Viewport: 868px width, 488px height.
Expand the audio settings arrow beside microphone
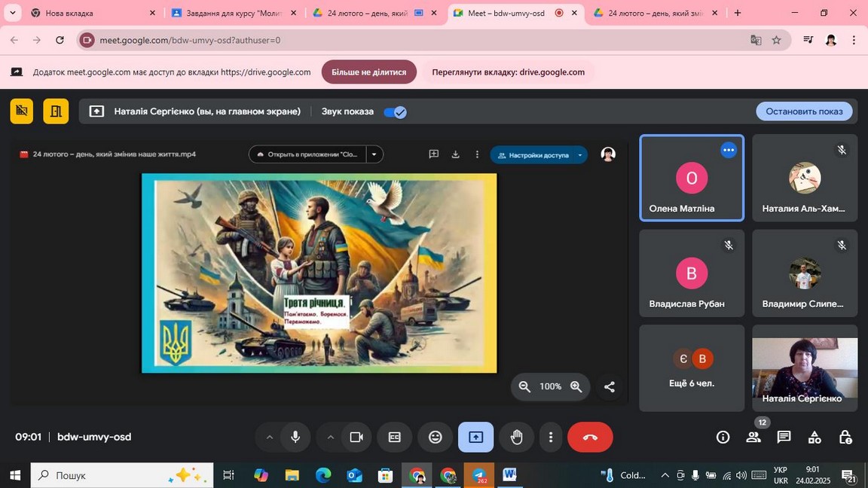pyautogui.click(x=270, y=437)
